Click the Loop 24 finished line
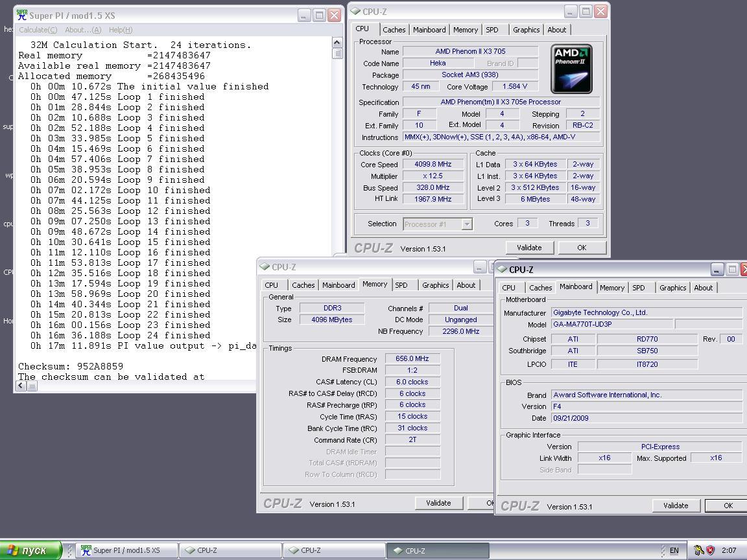 [x=120, y=335]
